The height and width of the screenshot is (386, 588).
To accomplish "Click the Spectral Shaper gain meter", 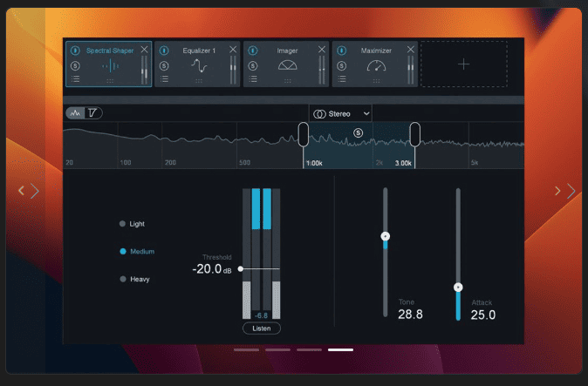I will tap(144, 70).
